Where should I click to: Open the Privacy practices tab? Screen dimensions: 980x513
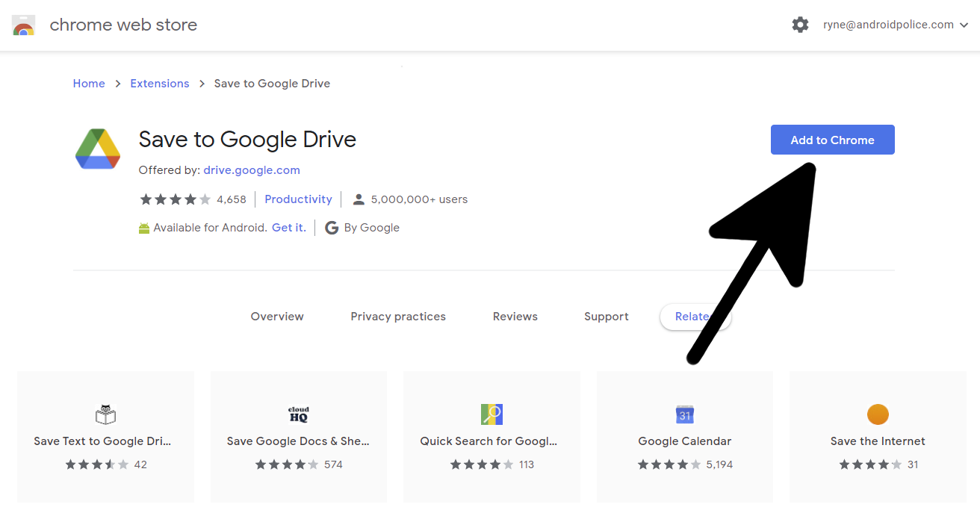tap(398, 317)
